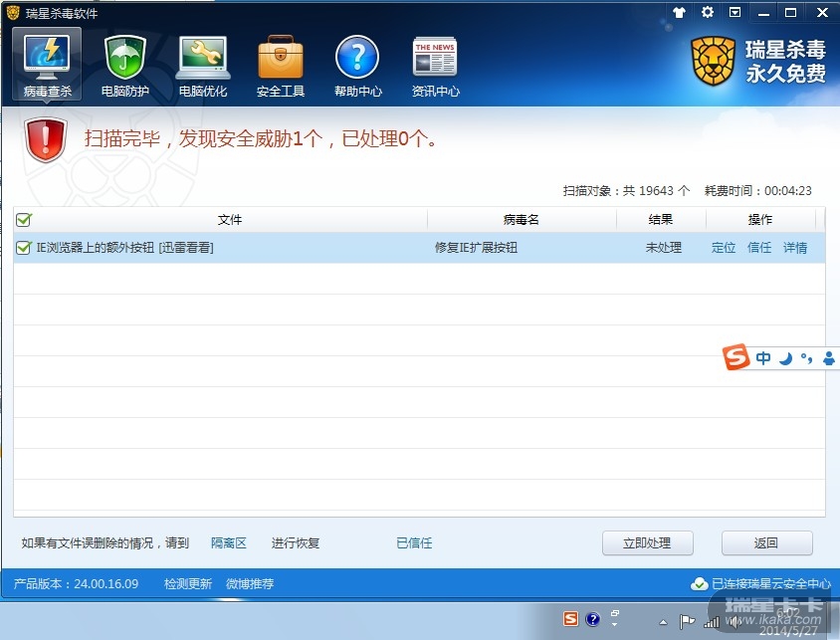Click the Sogou tray icon in the taskbar
840x640 pixels.
(570, 619)
